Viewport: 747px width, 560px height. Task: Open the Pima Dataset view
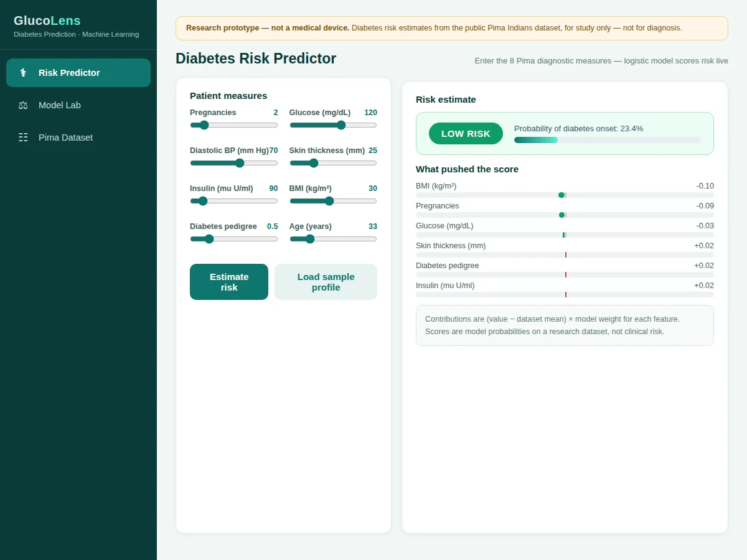click(x=78, y=138)
